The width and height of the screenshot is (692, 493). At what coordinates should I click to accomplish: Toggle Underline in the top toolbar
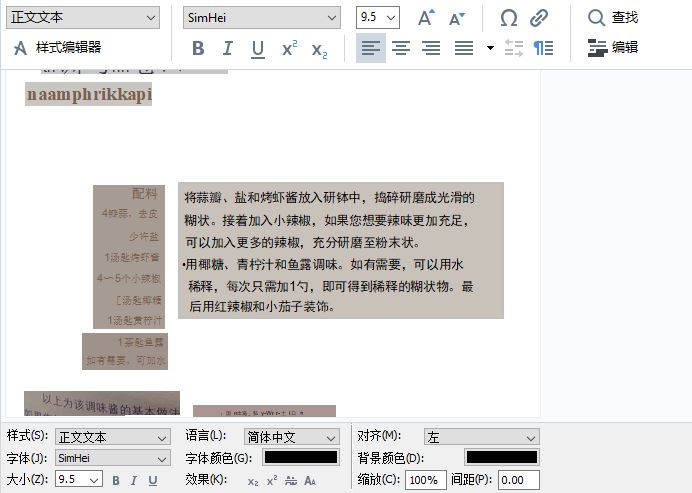[258, 49]
